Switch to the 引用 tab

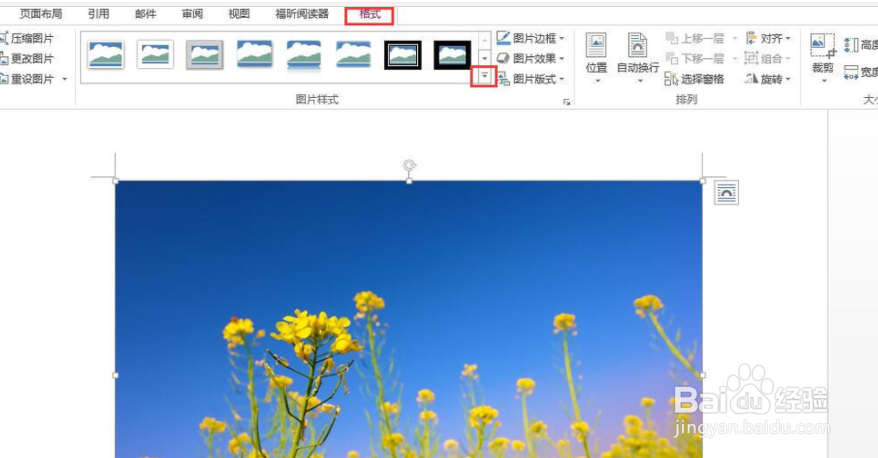click(99, 14)
